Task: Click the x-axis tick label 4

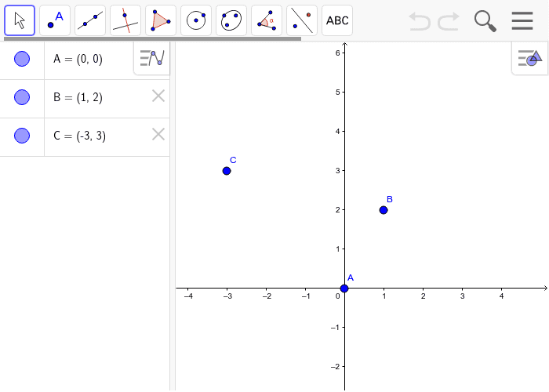Action: (501, 296)
